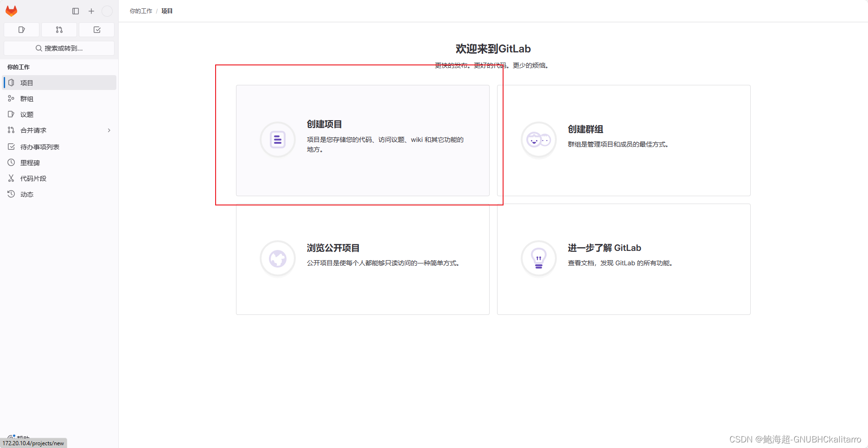Click the 议题 sidebar icon
Image resolution: width=868 pixels, height=448 pixels.
click(x=11, y=114)
